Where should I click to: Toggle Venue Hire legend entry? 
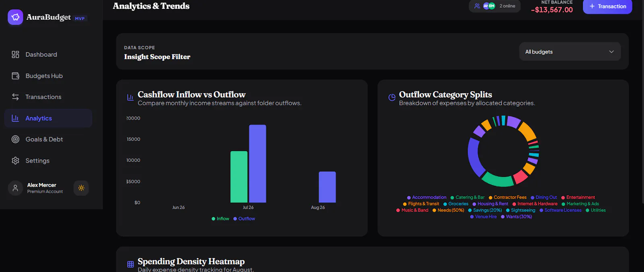tap(483, 217)
